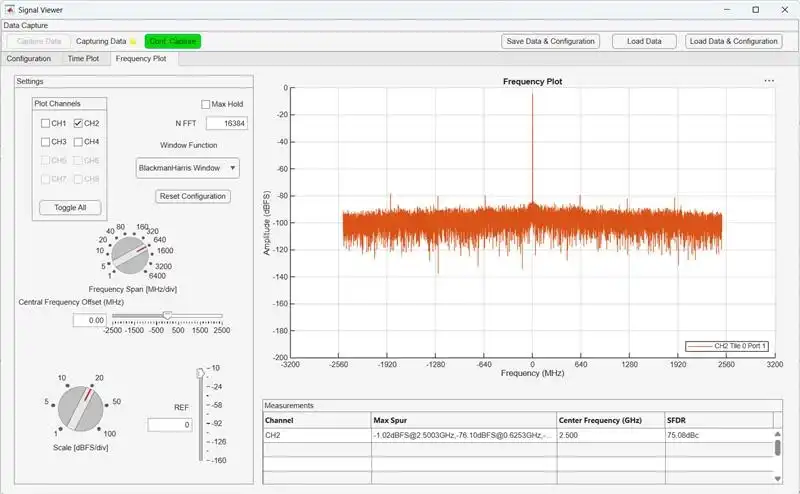Click the disabled CH7 checkbox
800x494 pixels.
point(45,179)
